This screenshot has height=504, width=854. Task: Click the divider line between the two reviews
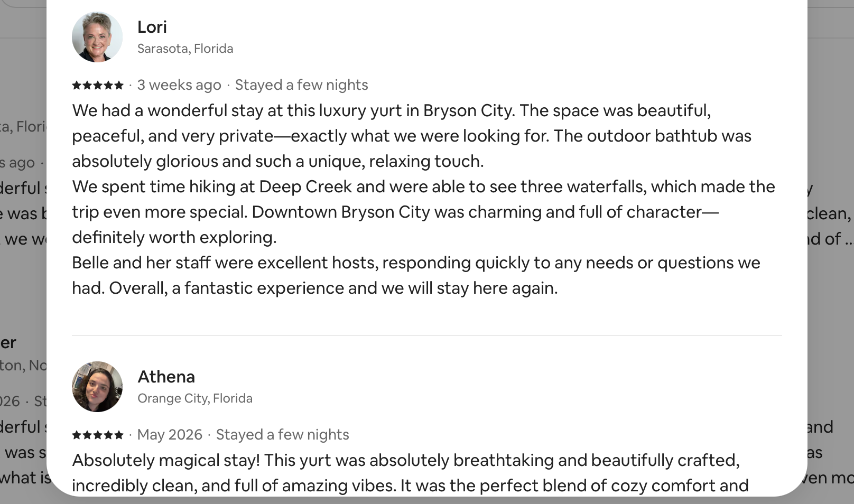pyautogui.click(x=427, y=335)
